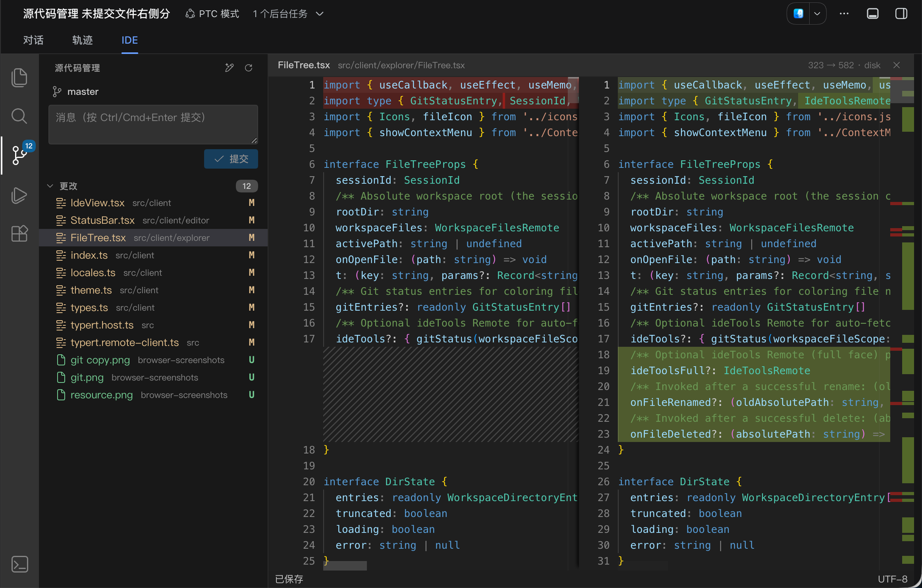Toggle the bottom panel layout icon

[873, 13]
